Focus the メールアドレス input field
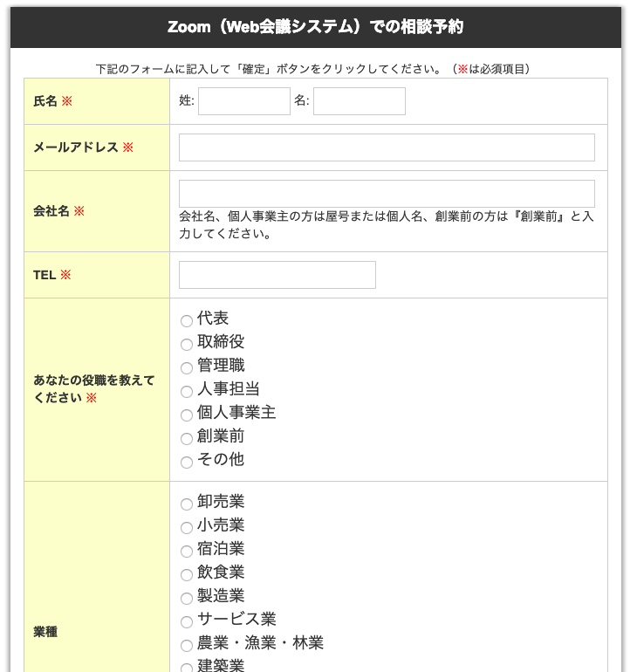The image size is (637, 672). 387,147
